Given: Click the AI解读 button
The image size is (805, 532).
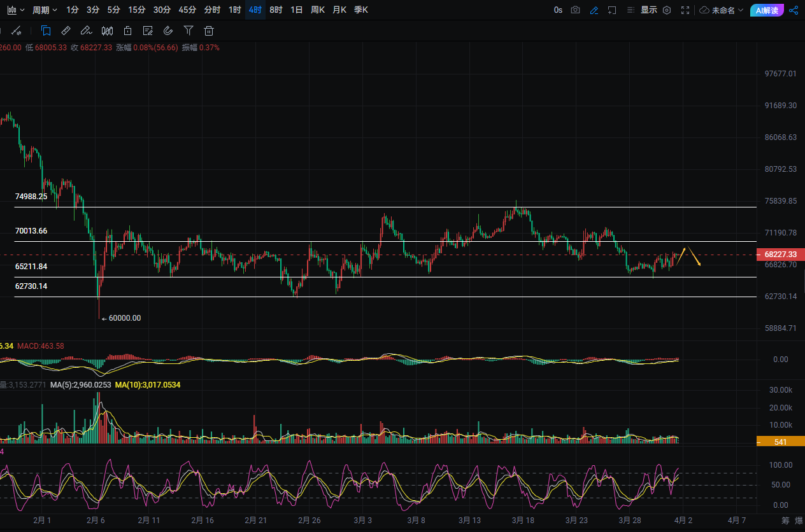Looking at the screenshot, I should [767, 10].
